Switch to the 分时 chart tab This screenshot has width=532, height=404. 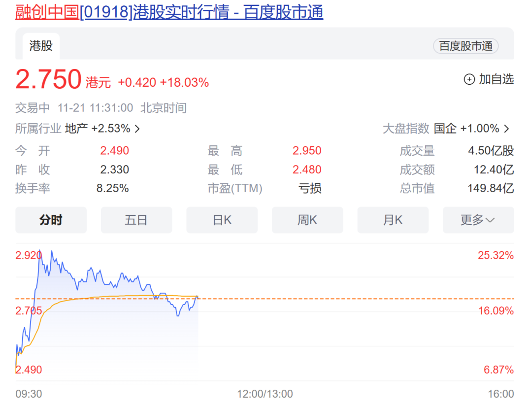click(51, 220)
